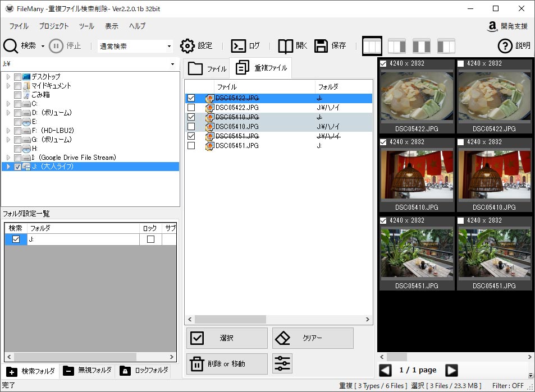Go to previous thumbnail page arrow
535x392 pixels.
tap(386, 370)
